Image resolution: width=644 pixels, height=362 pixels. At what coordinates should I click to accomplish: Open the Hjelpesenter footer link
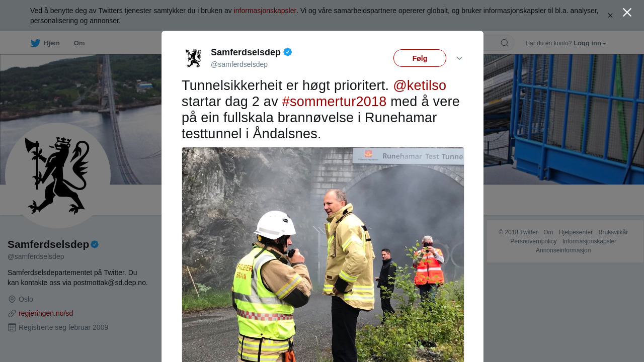point(576,232)
